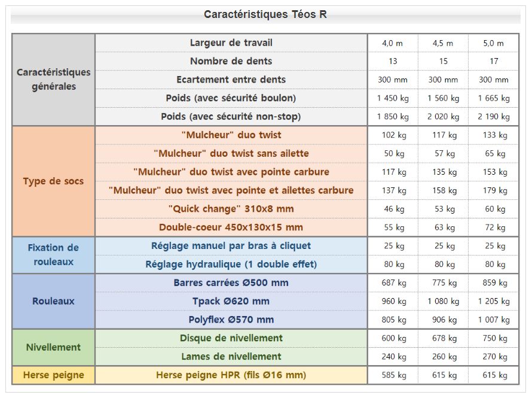Select the Tpack Ø620 mm row label
Image resolution: width=532 pixels, height=398 pixels.
[231, 301]
